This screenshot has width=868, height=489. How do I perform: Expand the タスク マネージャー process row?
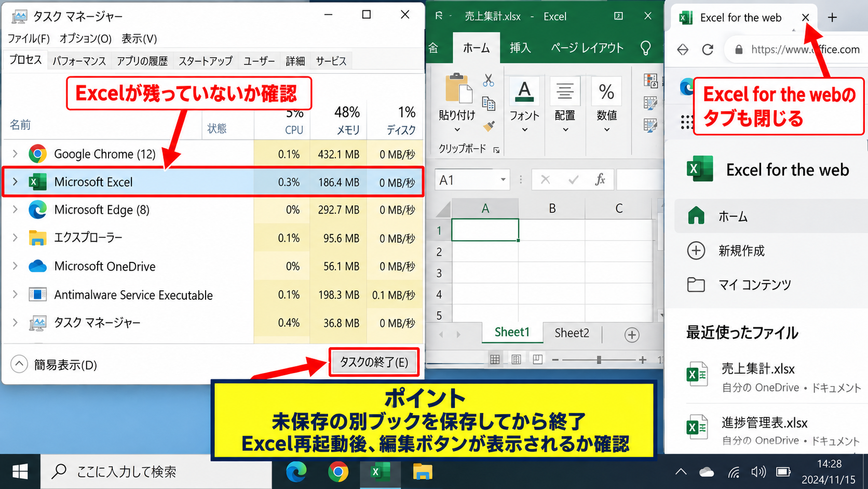click(15, 322)
